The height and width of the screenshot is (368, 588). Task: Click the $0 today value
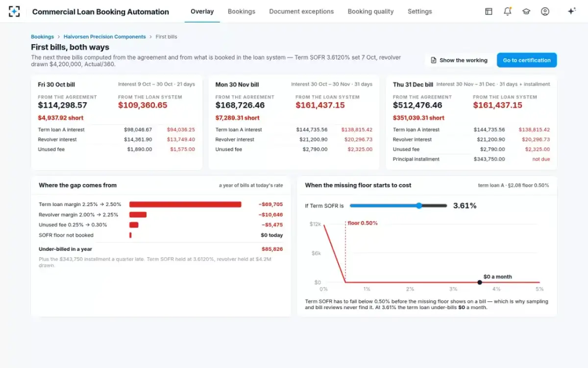click(x=272, y=235)
